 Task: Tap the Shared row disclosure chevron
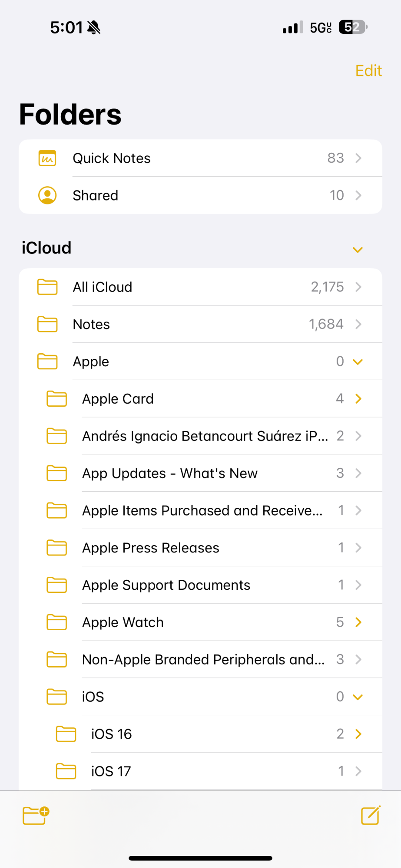point(358,195)
